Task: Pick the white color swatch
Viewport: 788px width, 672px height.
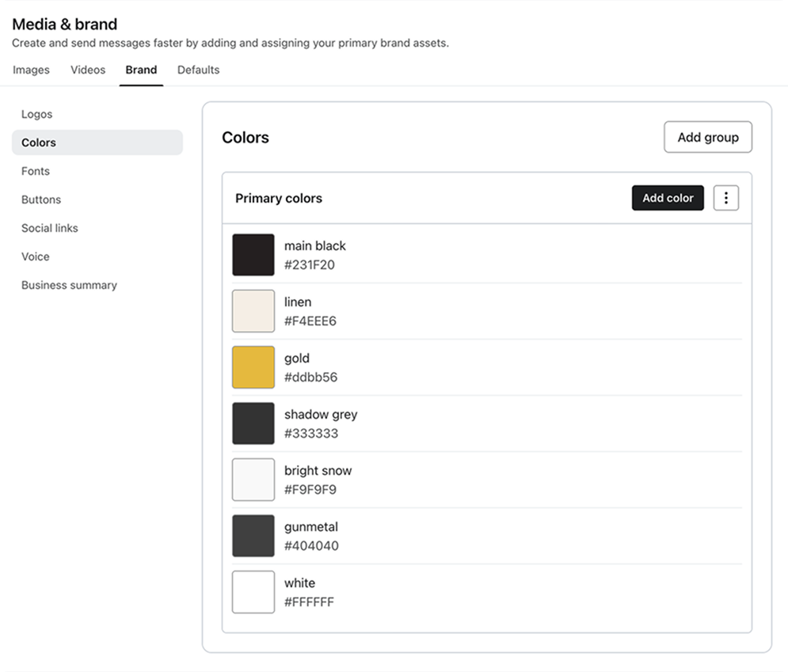Action: pos(253,592)
